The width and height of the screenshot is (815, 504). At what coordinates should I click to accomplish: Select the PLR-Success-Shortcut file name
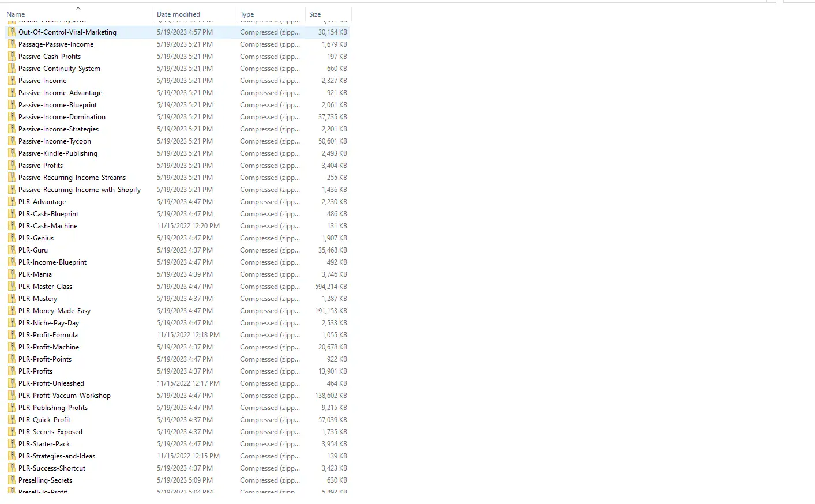point(52,468)
